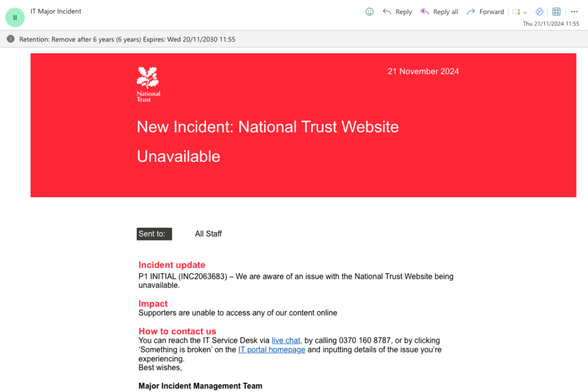Expand the dropdown arrow beside envelope icon

point(525,13)
